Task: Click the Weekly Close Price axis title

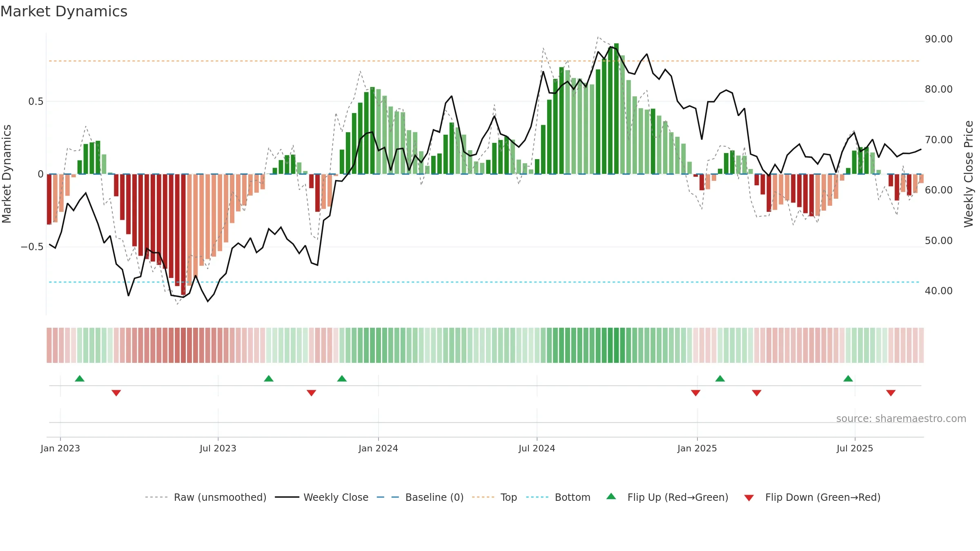Action: pos(969,174)
